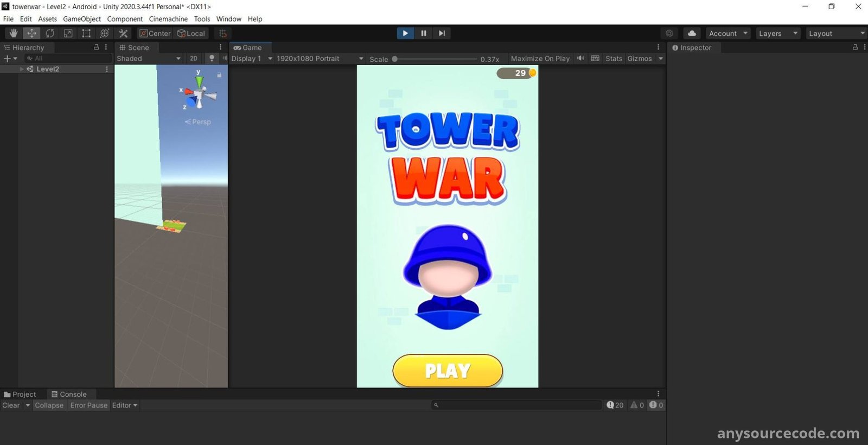The width and height of the screenshot is (868, 445).
Task: Mute game audio with speaker icon
Action: tap(580, 58)
